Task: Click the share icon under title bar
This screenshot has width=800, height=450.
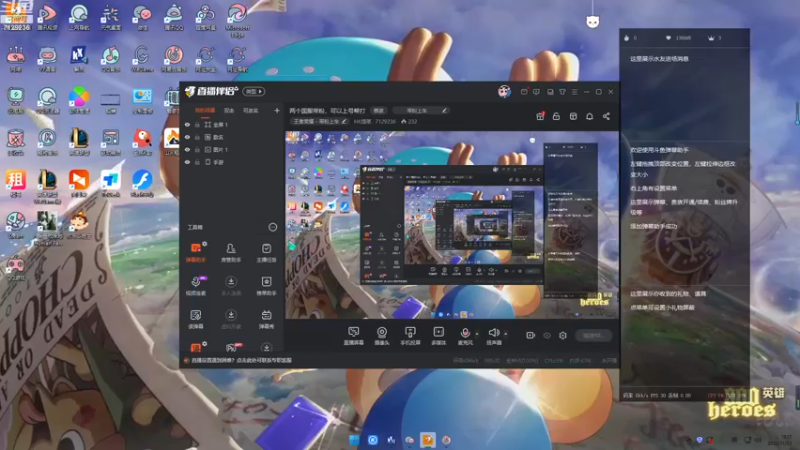Action: [606, 116]
